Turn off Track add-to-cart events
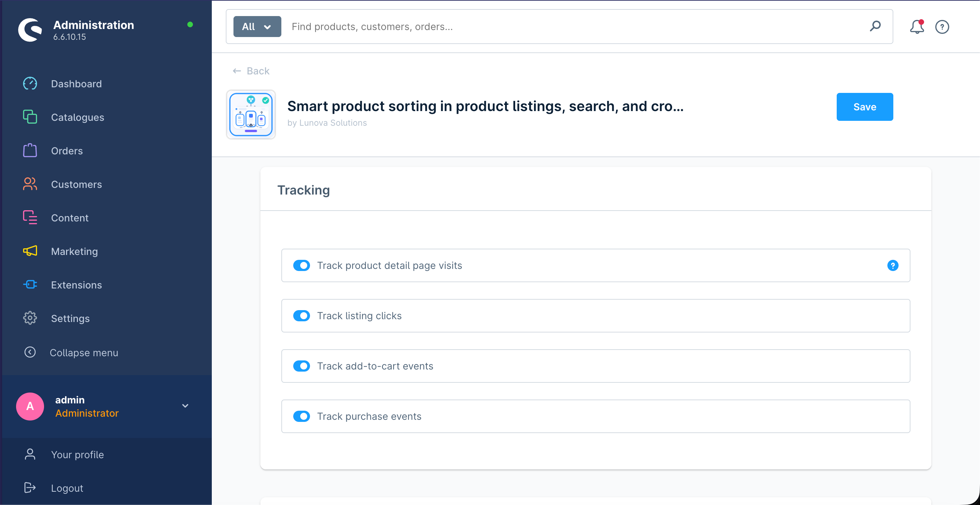 coord(301,366)
